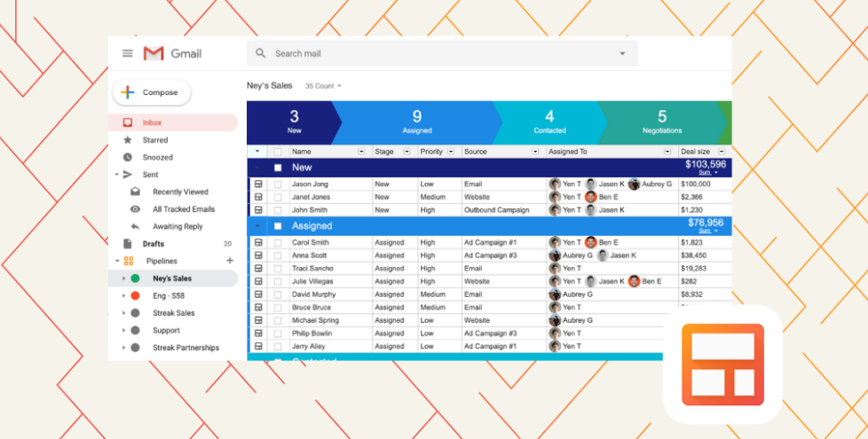The image size is (868, 439).
Task: Add a new pipeline with plus icon
Action: pos(230,261)
